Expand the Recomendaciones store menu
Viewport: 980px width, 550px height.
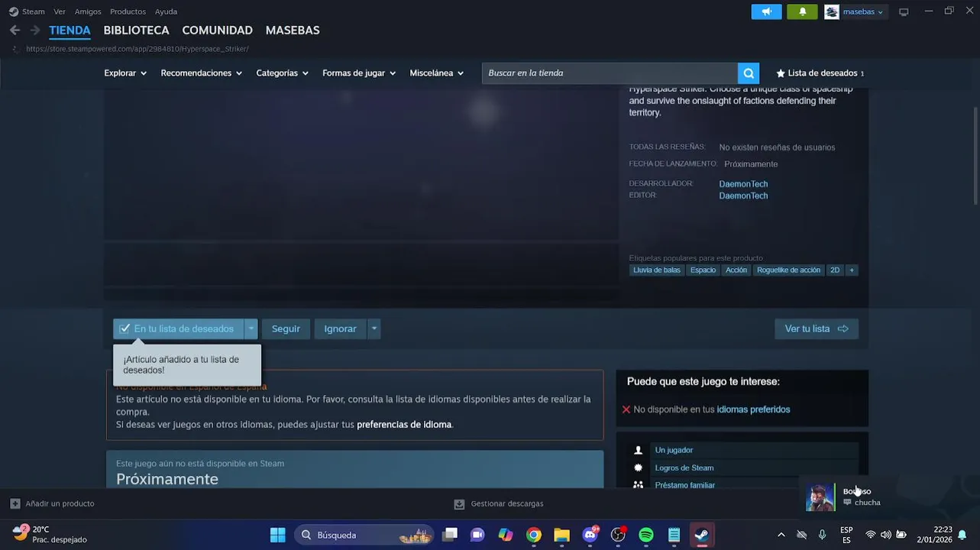click(201, 73)
